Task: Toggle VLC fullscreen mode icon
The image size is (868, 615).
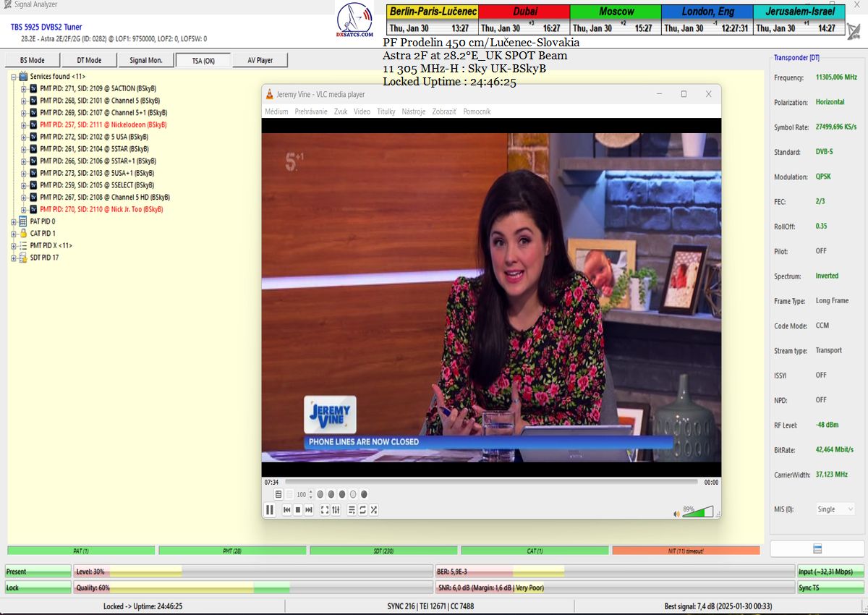Action: pos(325,510)
